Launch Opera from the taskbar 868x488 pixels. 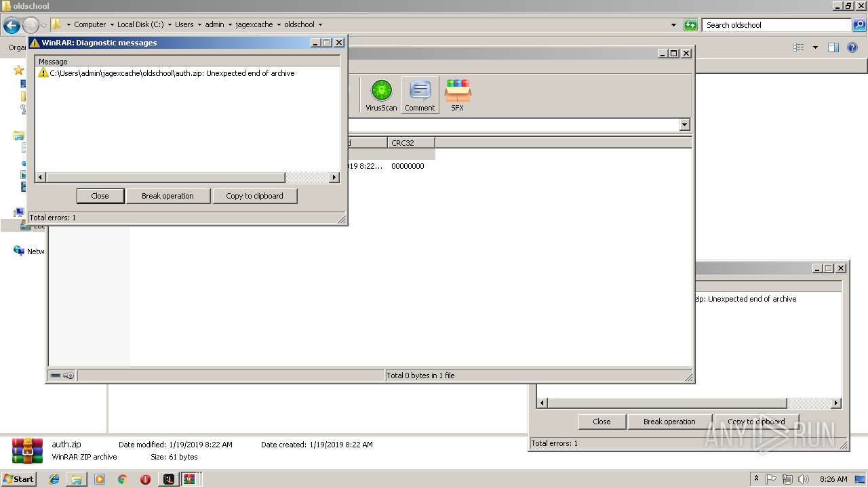(x=145, y=479)
